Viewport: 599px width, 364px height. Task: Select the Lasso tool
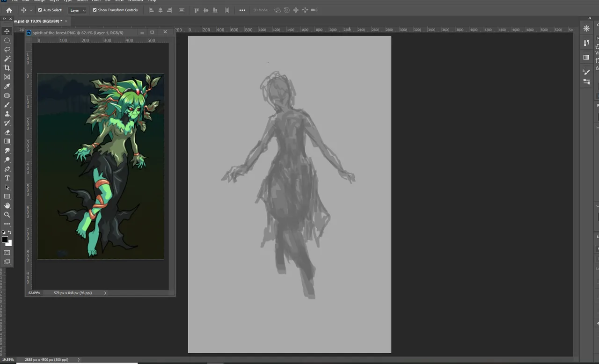point(7,49)
